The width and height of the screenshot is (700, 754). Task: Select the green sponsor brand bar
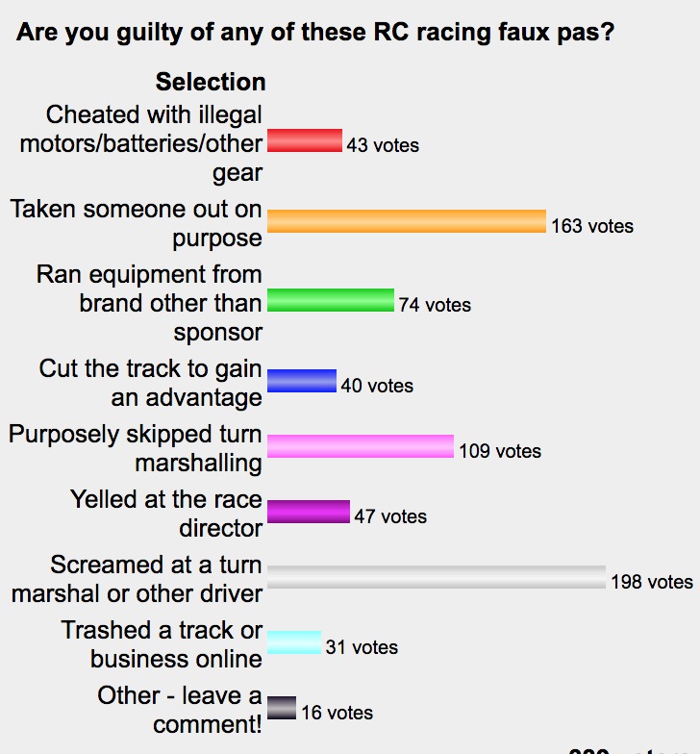331,300
